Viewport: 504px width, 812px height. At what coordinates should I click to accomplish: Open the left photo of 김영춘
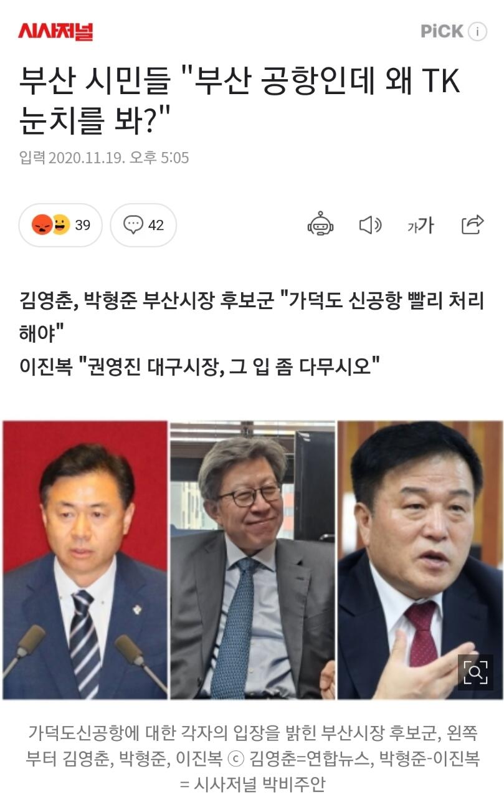(x=85, y=560)
